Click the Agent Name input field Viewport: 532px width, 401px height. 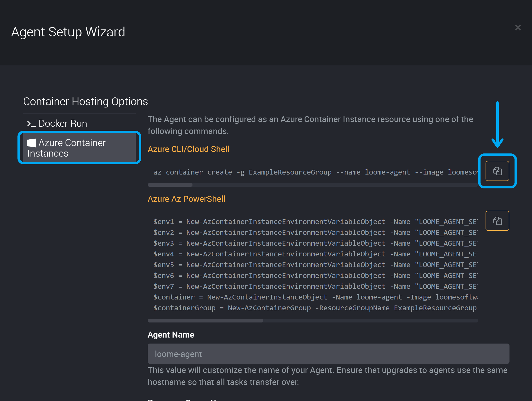328,354
